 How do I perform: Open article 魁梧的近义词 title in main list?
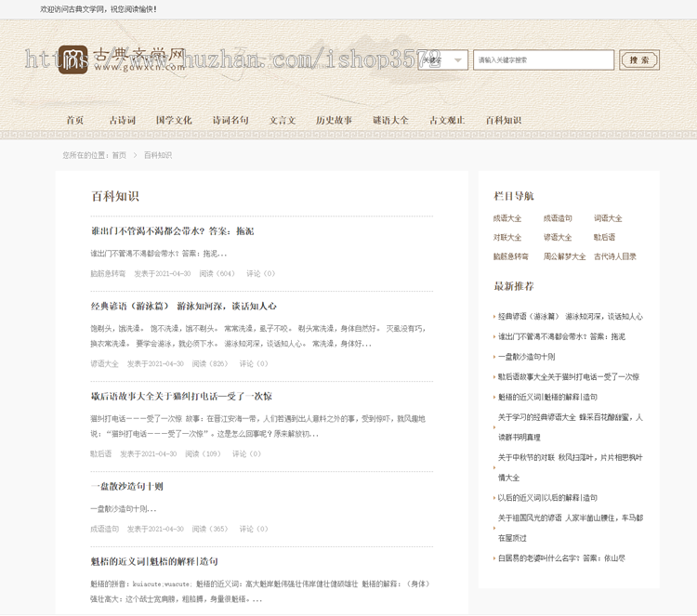click(x=154, y=562)
